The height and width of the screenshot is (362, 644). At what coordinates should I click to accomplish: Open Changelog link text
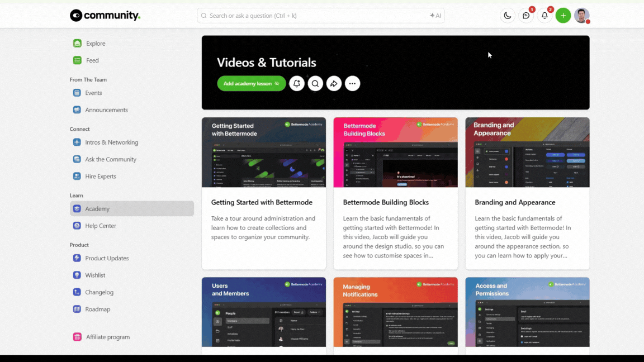point(100,292)
